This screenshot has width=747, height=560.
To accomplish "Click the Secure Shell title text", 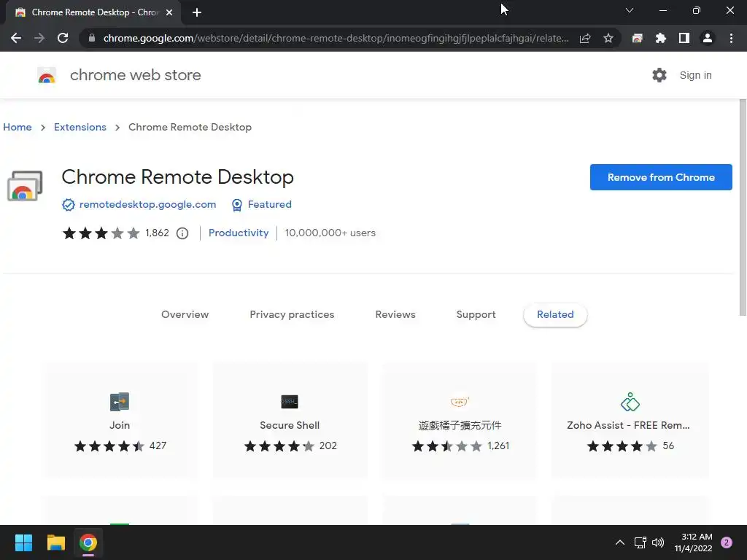I will [x=290, y=425].
